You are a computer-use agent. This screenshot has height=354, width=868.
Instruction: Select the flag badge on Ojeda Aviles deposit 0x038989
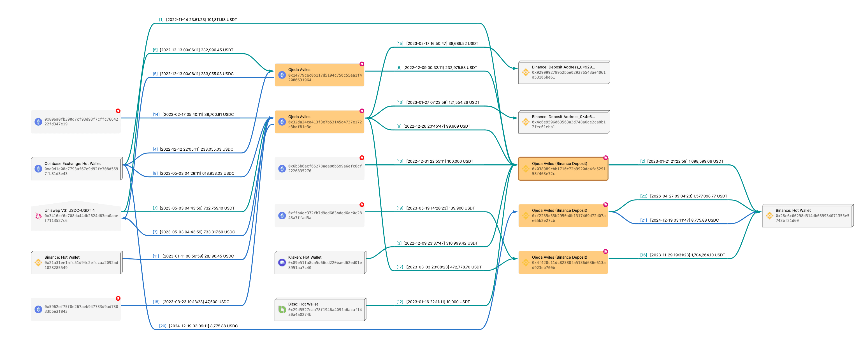coord(605,158)
